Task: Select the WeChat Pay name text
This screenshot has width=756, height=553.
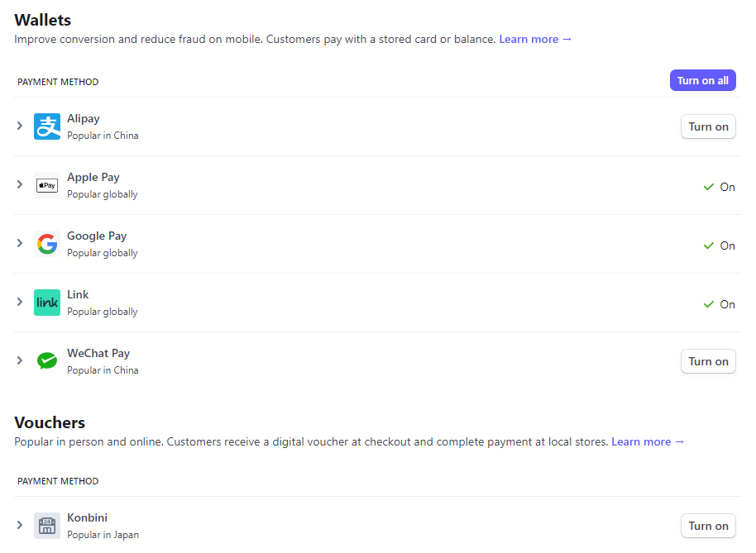Action: [x=98, y=354]
